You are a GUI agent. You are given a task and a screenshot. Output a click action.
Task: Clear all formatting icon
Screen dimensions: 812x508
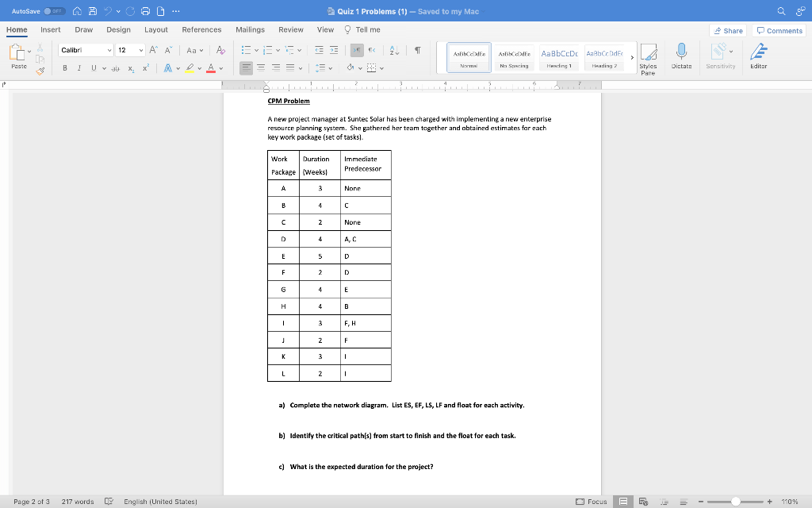pyautogui.click(x=220, y=50)
